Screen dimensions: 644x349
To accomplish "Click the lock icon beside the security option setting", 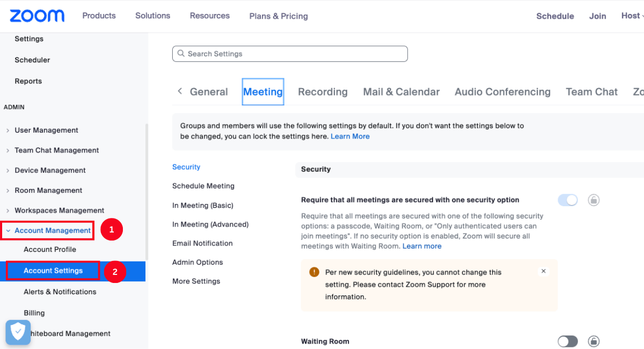I will pos(594,200).
